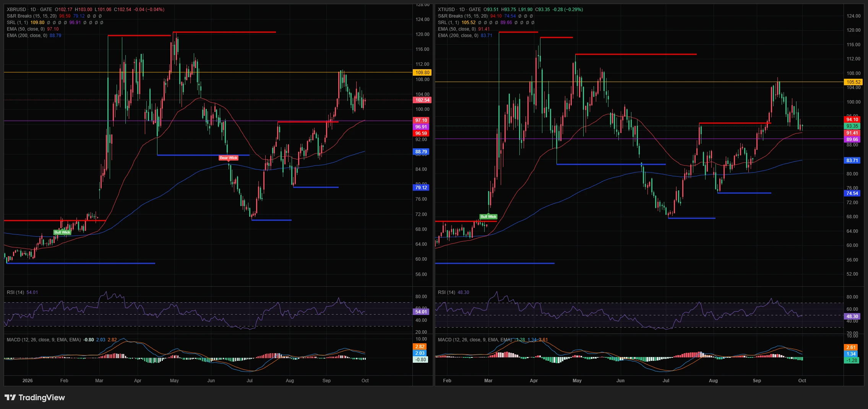
Task: Select EMA (200, close, 0) on XBRUSD chart
Action: (x=27, y=36)
